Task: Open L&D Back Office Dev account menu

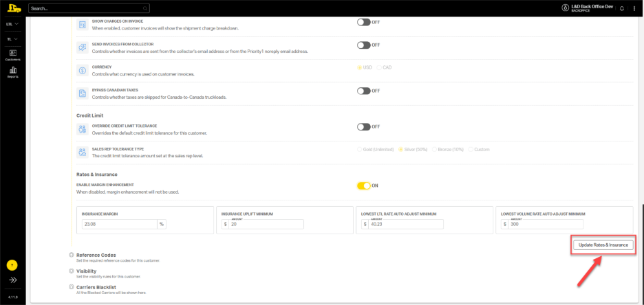Action: [591, 8]
